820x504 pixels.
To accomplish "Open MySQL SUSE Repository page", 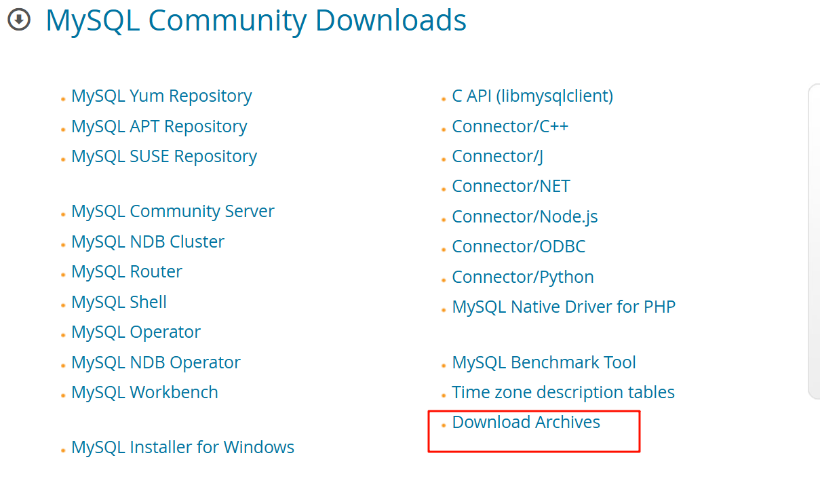I will (x=164, y=157).
